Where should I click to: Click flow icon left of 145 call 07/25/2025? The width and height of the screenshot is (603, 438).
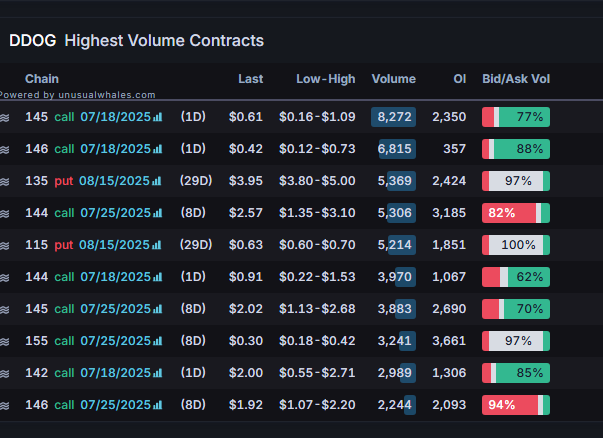pyautogui.click(x=5, y=309)
